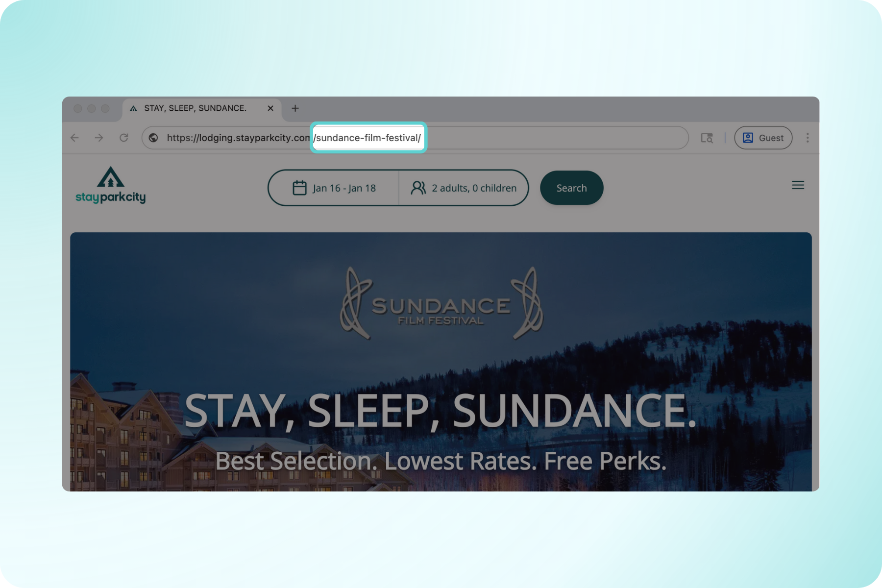This screenshot has height=588, width=882.
Task: Click the globe site info icon
Action: 153,138
